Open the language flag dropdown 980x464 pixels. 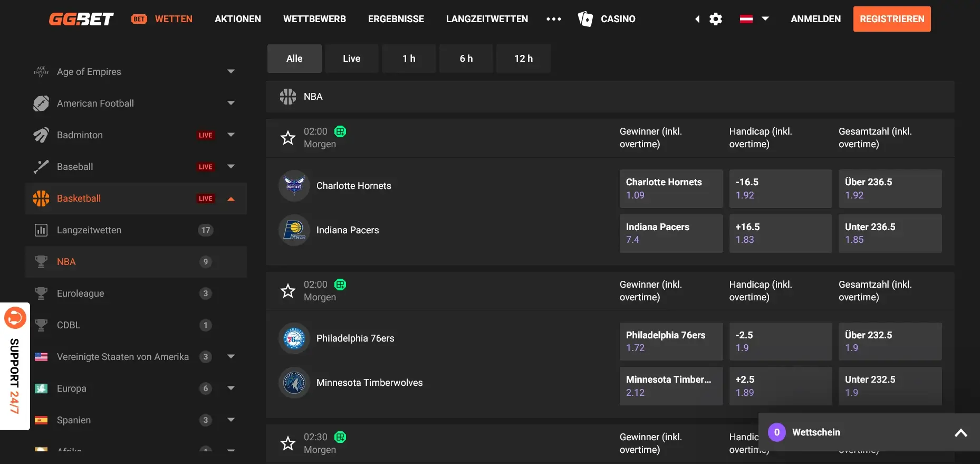tap(754, 19)
